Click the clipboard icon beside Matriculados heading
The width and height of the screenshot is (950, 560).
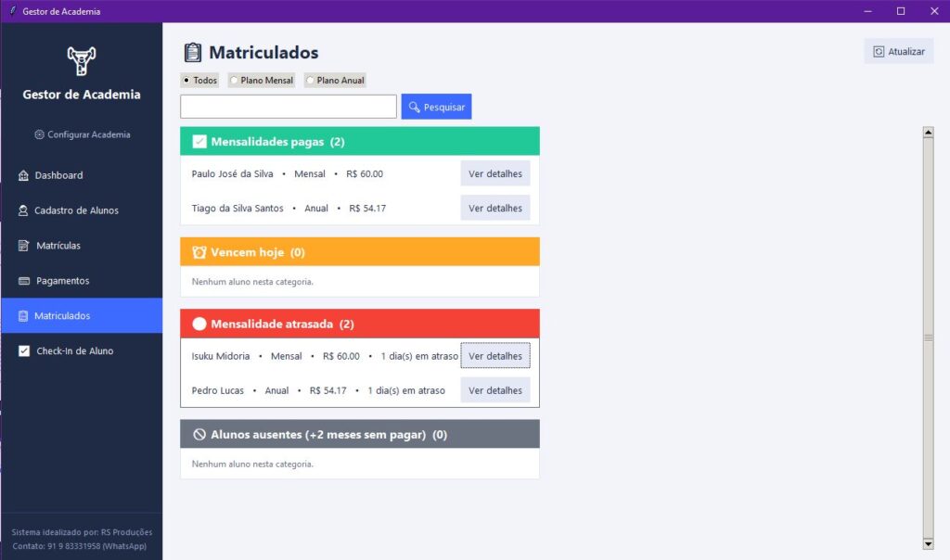coord(193,53)
